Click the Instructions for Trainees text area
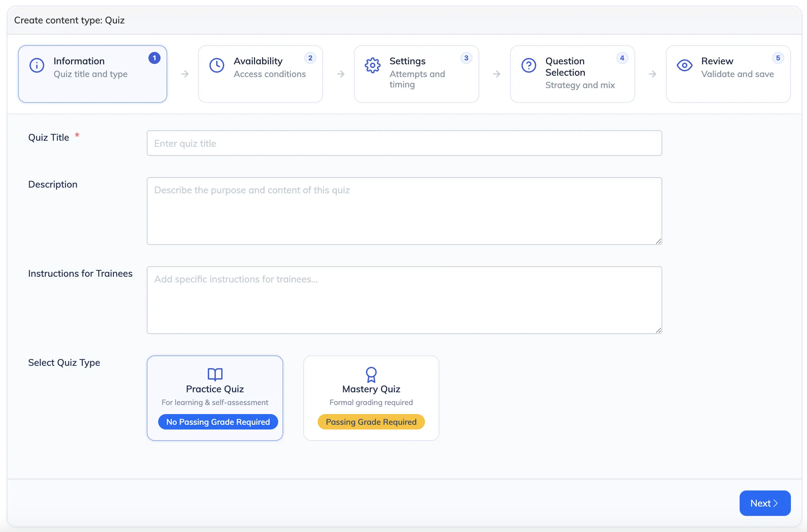Viewport: 807px width, 532px height. click(404, 300)
